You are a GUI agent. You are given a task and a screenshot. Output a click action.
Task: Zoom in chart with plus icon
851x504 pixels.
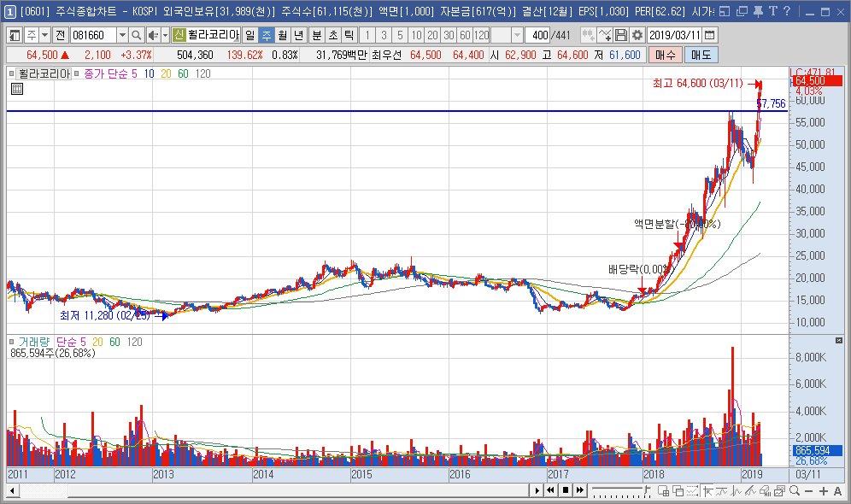tap(824, 491)
